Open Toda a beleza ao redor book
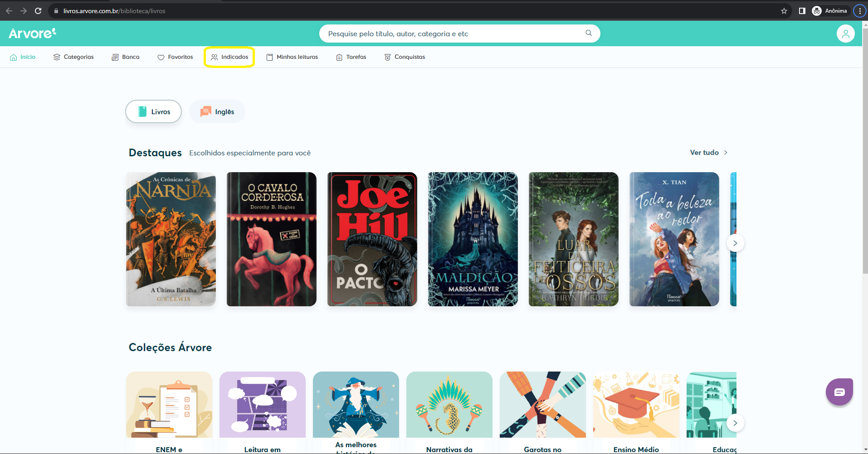 coord(674,239)
